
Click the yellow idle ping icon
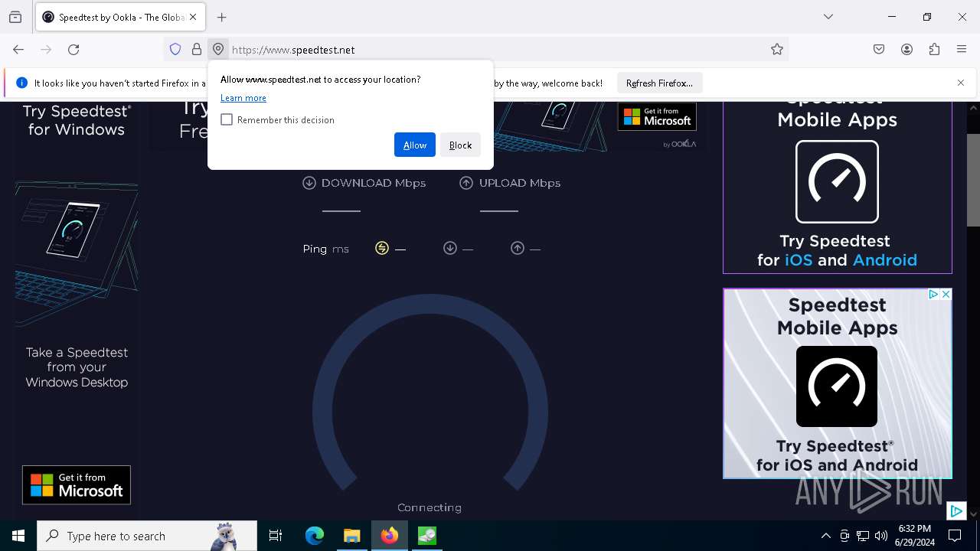(382, 248)
